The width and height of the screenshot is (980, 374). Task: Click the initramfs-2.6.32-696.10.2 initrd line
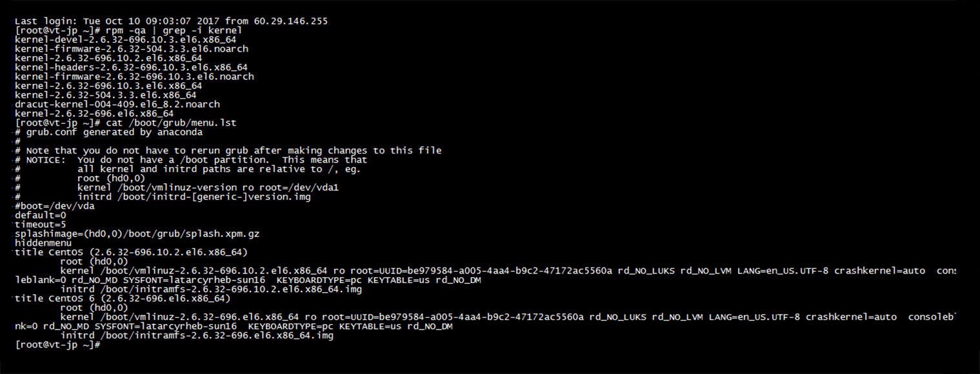[x=211, y=289]
